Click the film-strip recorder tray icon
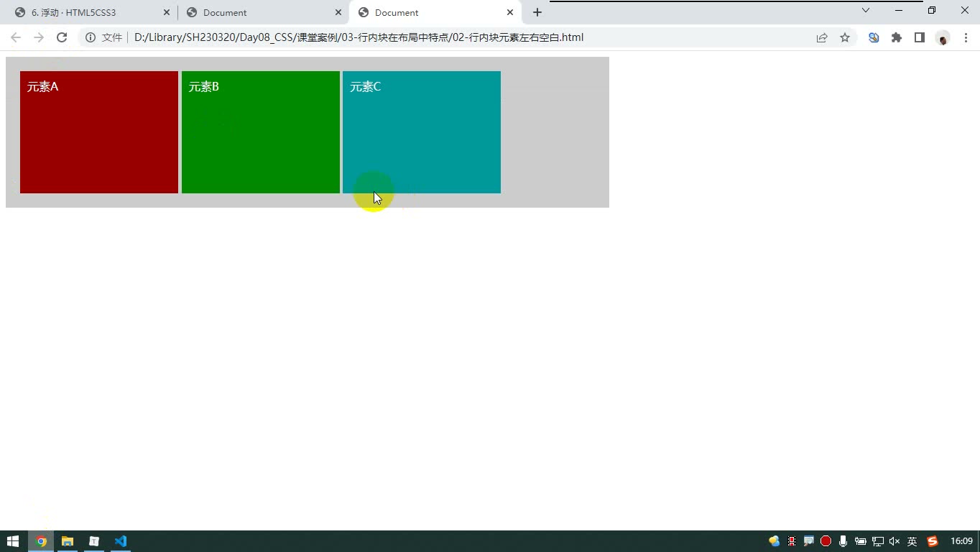Screen dimensions: 980x552 [791, 541]
